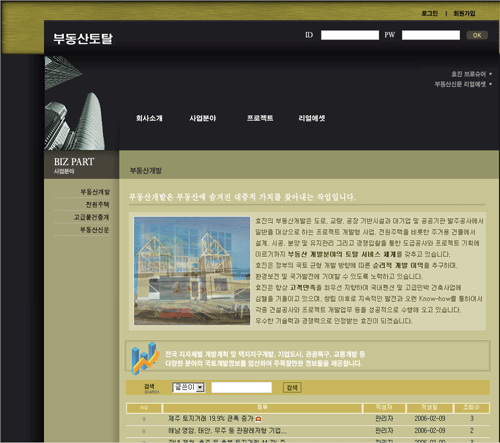Focus the PW password field
This screenshot has height=443, width=500.
[x=431, y=35]
